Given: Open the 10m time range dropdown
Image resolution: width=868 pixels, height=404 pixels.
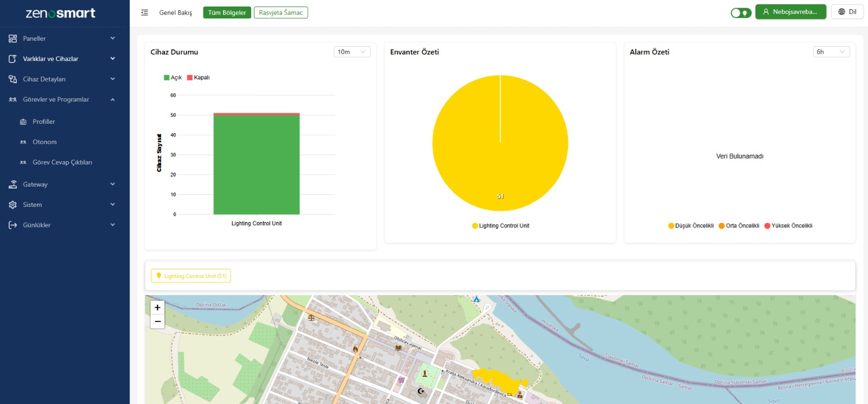Looking at the screenshot, I should pos(352,52).
